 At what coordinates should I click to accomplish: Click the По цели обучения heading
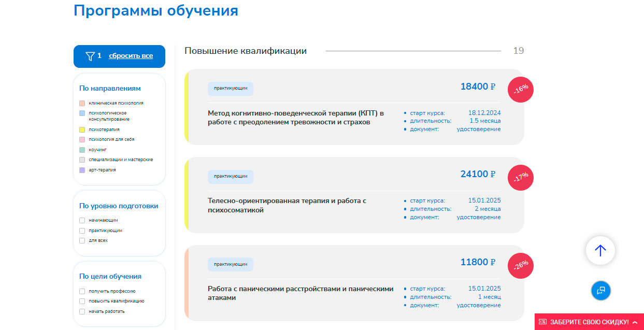point(110,277)
